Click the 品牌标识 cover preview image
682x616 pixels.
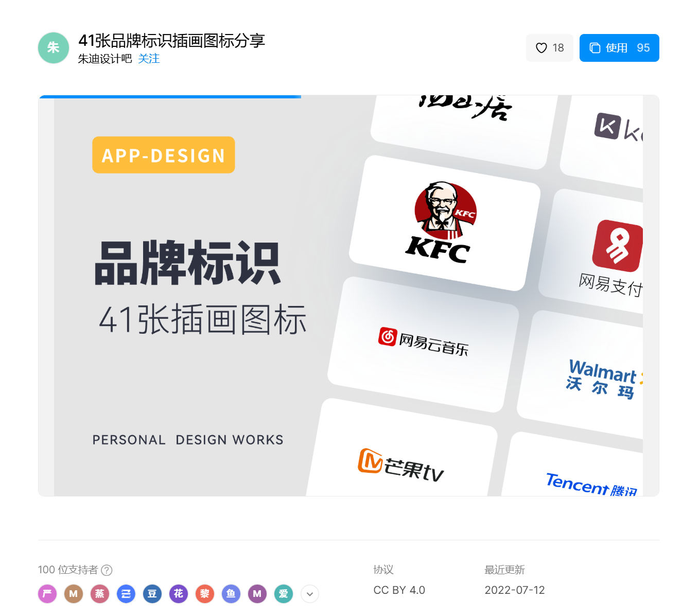348,296
